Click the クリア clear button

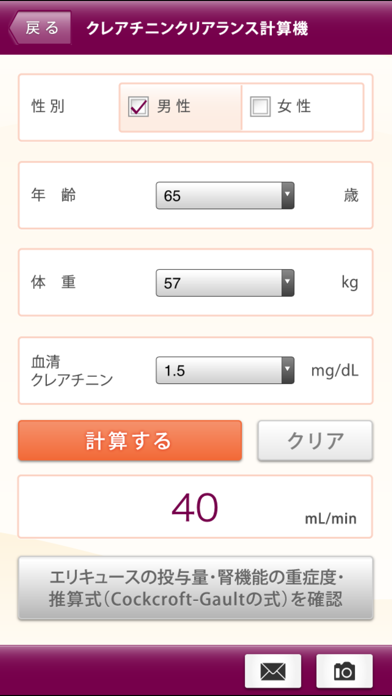[x=315, y=441]
